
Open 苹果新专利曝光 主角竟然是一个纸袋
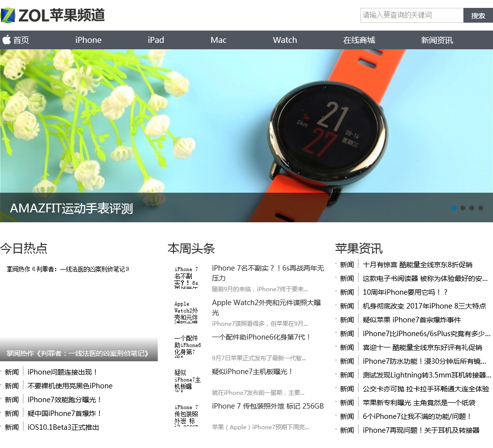419,403
